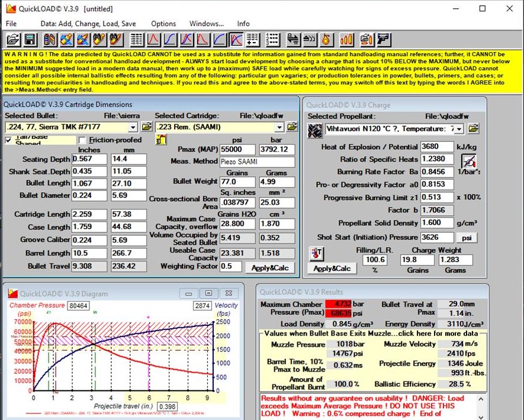Open cartridge file folder next to .223 Rem.
The image size is (524, 420).
click(292, 127)
